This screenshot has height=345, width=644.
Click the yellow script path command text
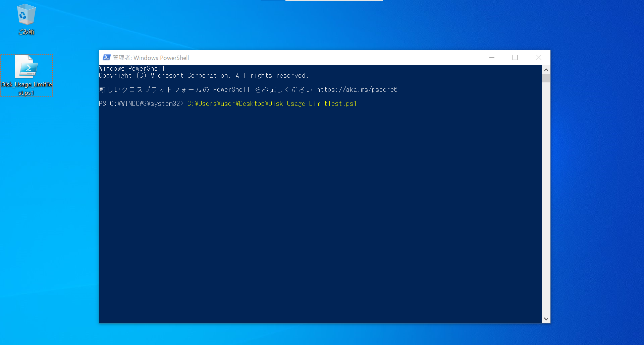click(272, 103)
